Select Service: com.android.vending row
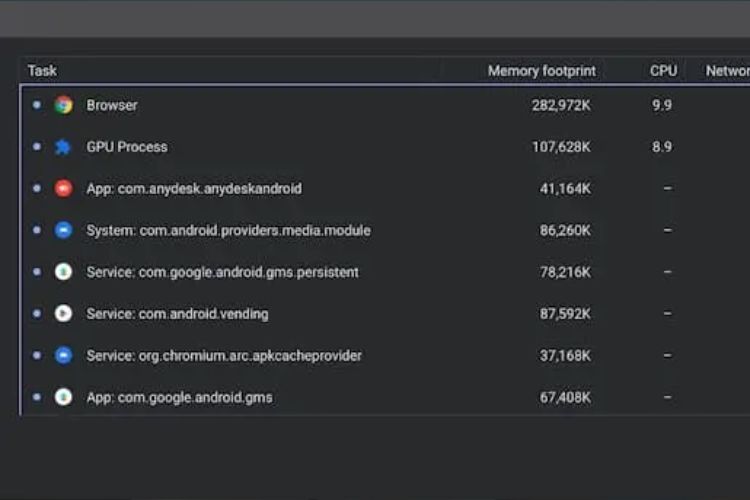This screenshot has width=750, height=500. click(x=386, y=313)
